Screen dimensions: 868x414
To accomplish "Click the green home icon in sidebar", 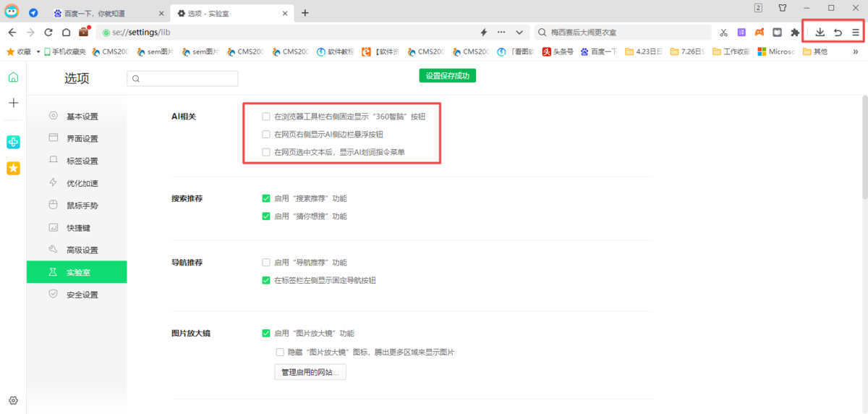I will tap(13, 77).
